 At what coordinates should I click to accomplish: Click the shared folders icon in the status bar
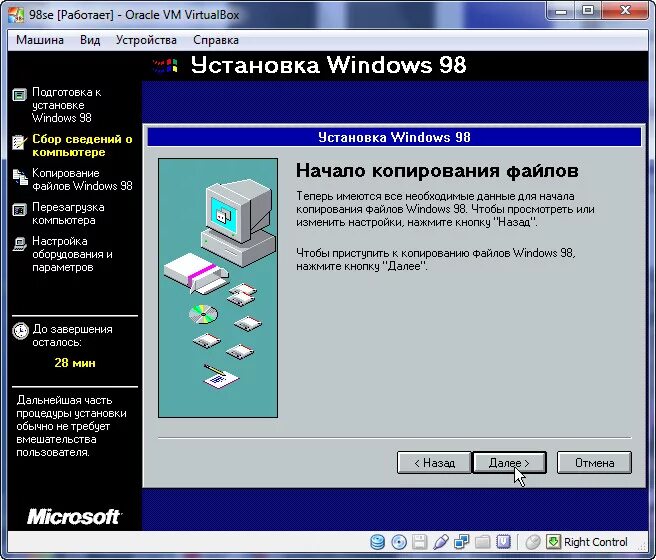(x=482, y=542)
